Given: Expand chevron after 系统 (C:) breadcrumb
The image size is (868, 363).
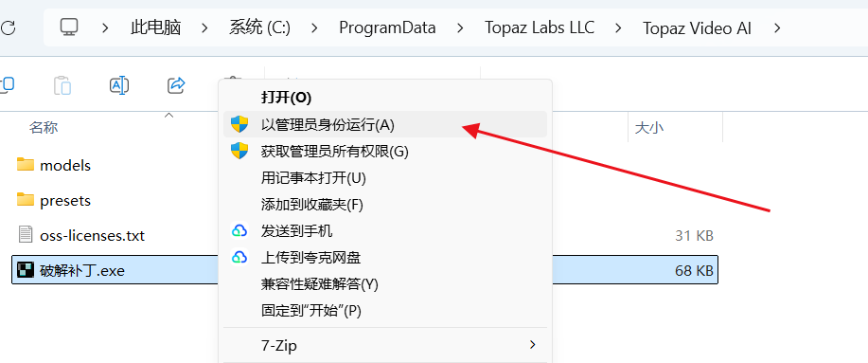Looking at the screenshot, I should coord(314,27).
